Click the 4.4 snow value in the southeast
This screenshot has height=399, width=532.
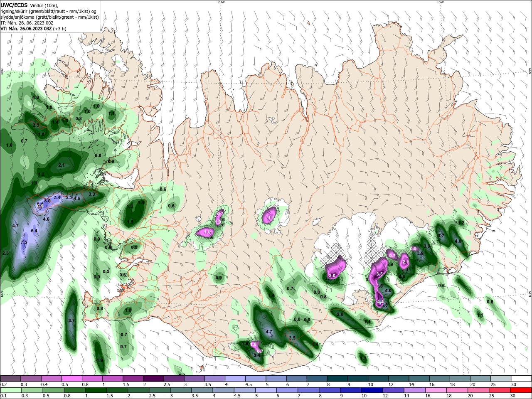click(x=380, y=302)
